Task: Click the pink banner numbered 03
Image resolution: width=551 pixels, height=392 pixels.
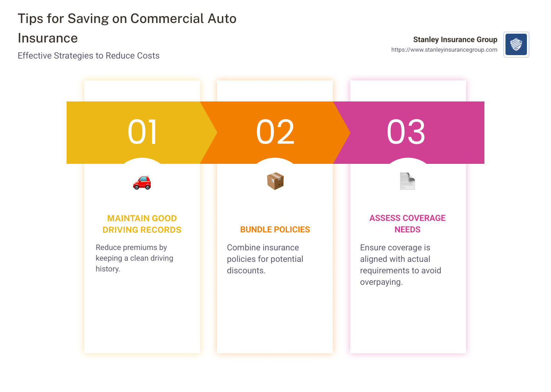Action: (x=407, y=132)
